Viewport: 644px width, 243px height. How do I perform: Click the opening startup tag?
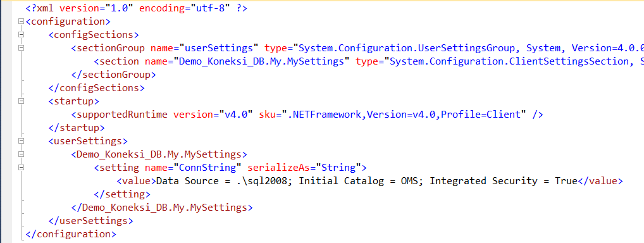[74, 101]
